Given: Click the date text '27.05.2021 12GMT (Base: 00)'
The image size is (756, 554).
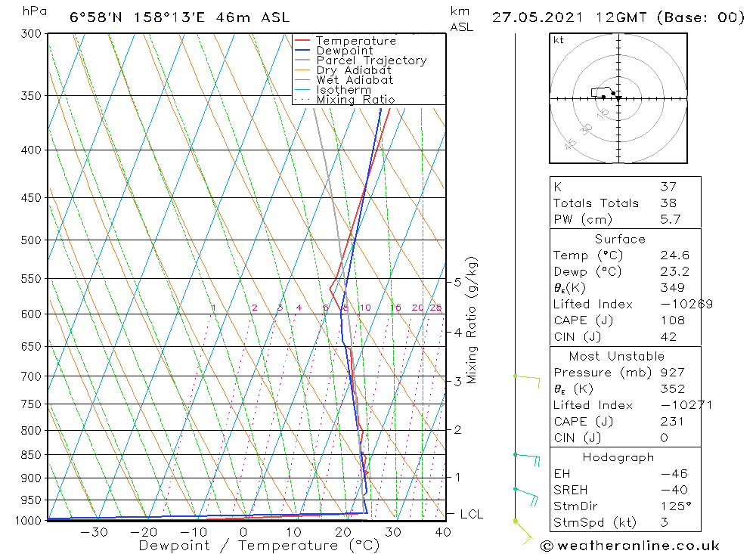Looking at the screenshot, I should [618, 17].
